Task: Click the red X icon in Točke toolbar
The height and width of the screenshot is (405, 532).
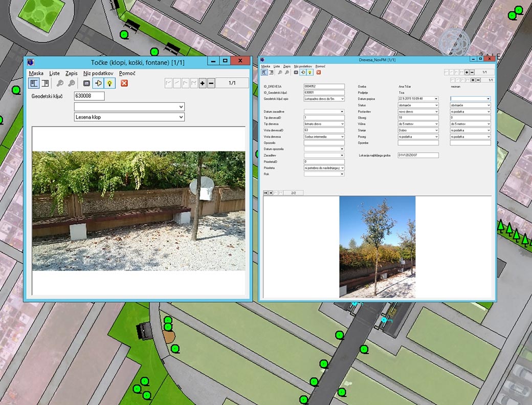Action: coord(124,83)
